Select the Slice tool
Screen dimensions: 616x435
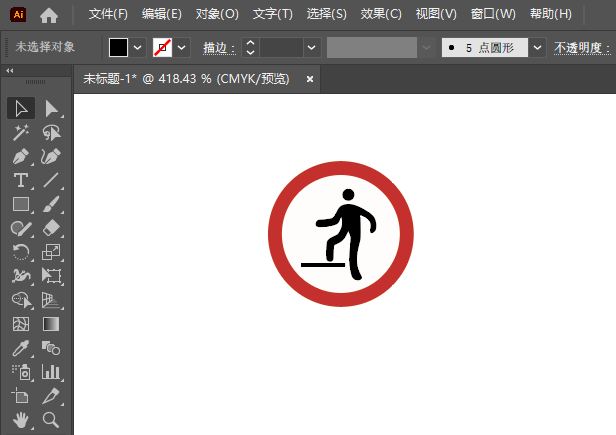pos(51,396)
